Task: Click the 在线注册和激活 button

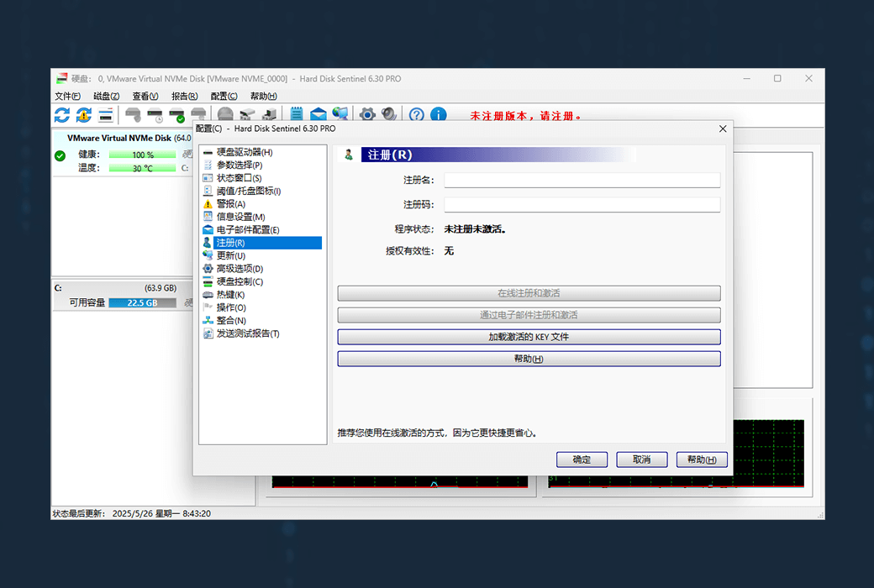Action: [x=529, y=293]
